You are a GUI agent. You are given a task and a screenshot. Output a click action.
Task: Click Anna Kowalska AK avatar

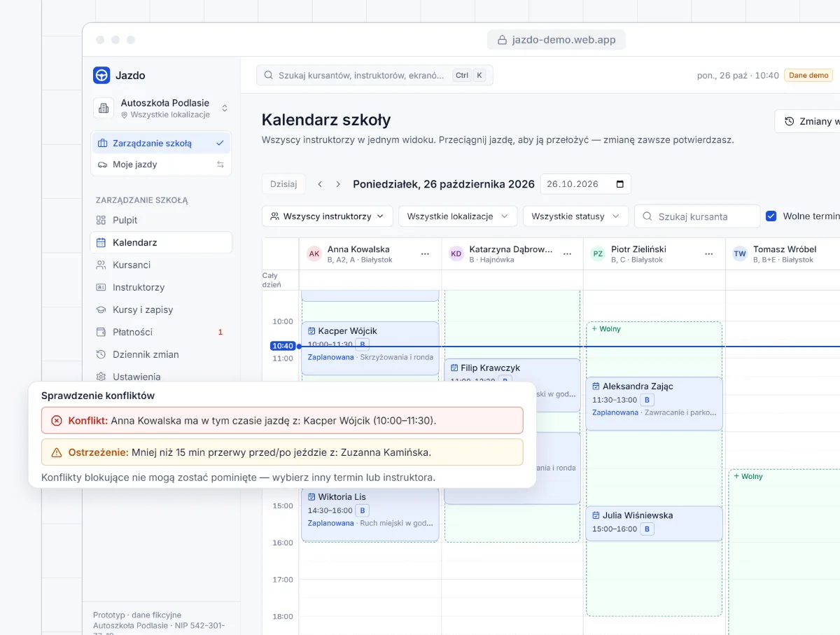point(314,254)
